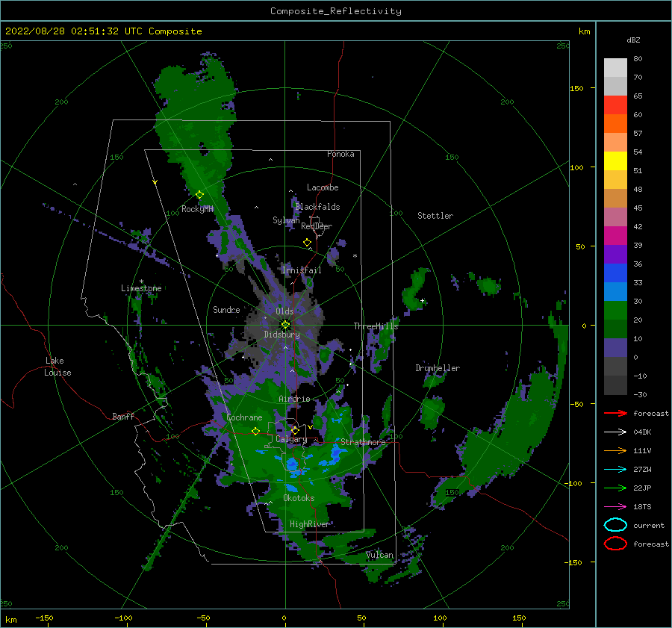The height and width of the screenshot is (628, 672).
Task: Select the orange 111V arrow in legend
Action: (x=615, y=450)
